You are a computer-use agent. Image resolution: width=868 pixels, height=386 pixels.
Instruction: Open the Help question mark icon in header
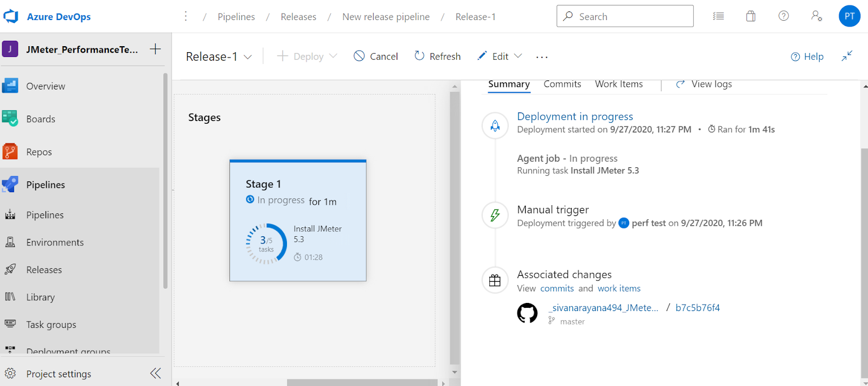click(x=783, y=16)
